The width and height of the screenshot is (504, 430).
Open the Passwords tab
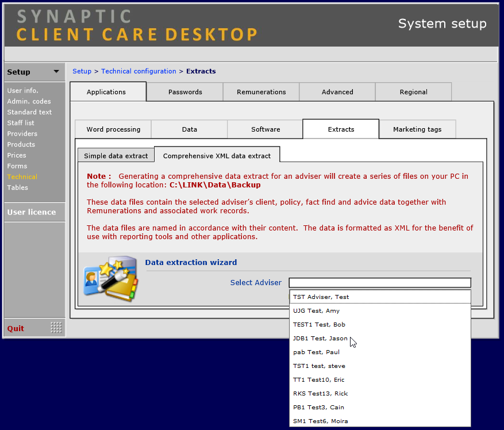point(185,92)
